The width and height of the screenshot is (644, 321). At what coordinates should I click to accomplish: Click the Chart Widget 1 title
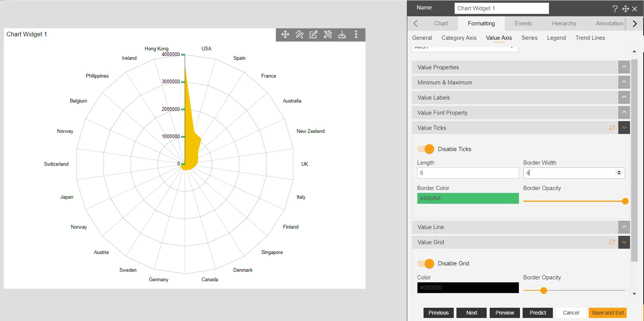point(27,34)
